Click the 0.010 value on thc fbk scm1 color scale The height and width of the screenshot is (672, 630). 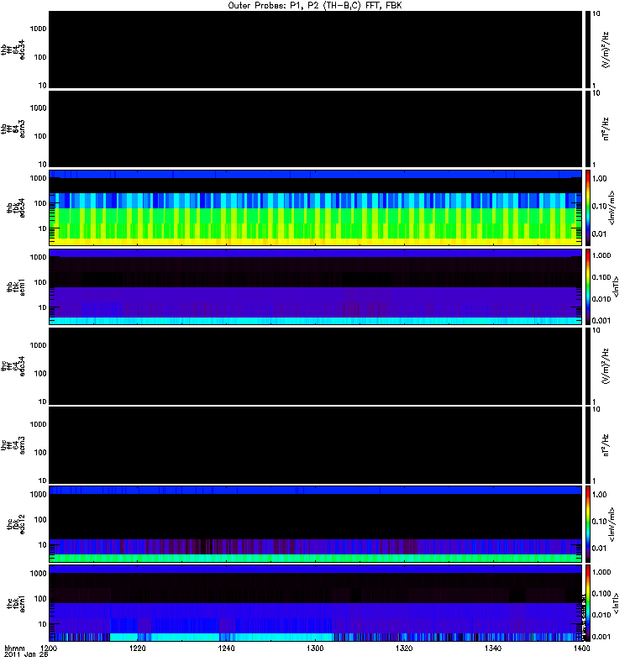pyautogui.click(x=601, y=615)
